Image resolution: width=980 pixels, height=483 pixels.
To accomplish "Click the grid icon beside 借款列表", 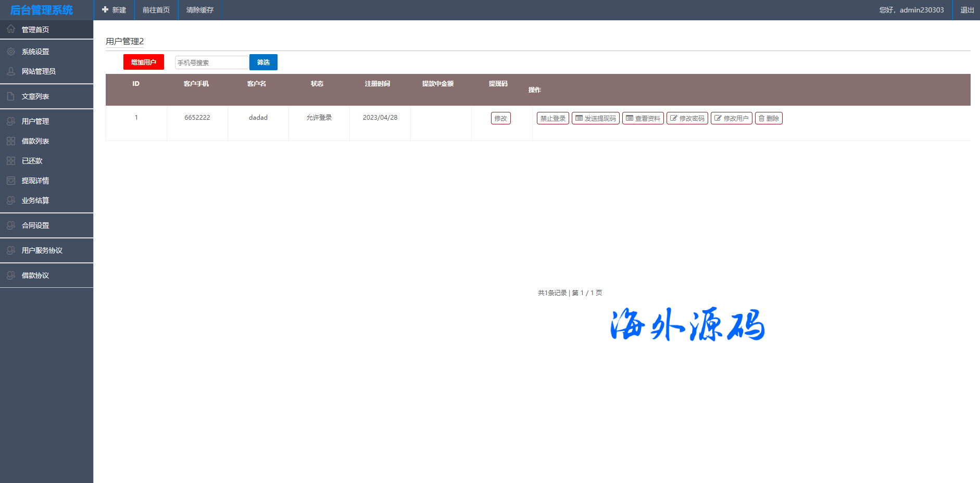I will coord(11,141).
